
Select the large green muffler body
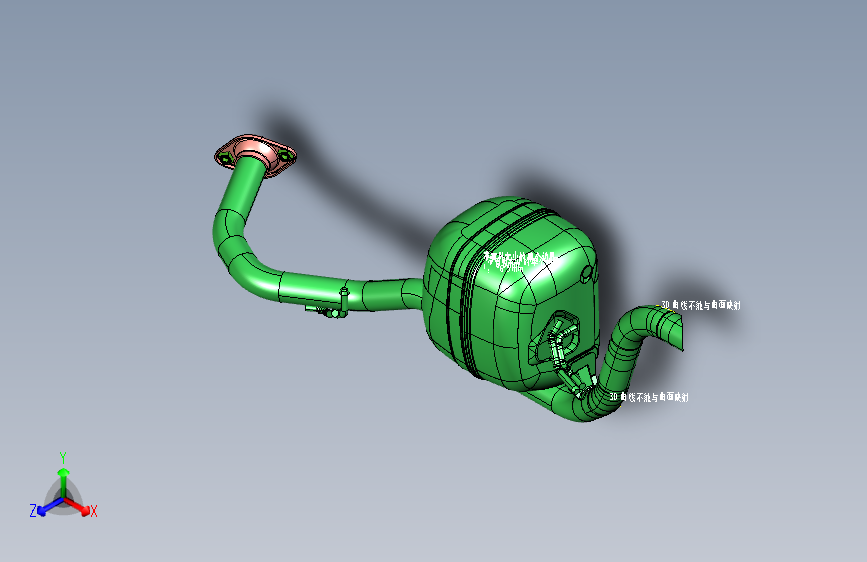[x=511, y=293]
